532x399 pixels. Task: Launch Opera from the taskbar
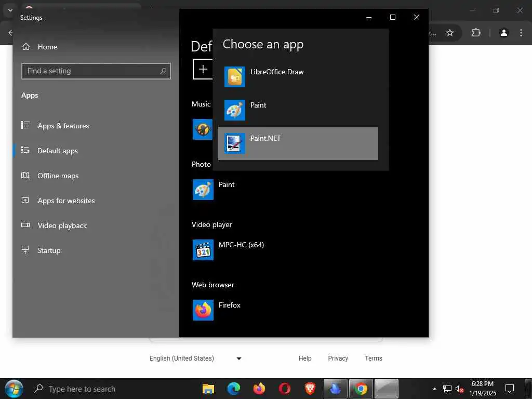coord(284,389)
